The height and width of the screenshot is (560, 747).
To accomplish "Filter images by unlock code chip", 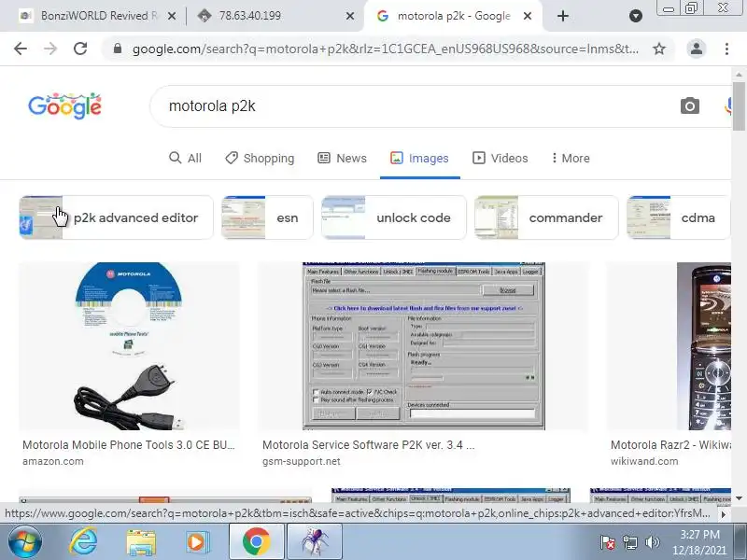I will [x=394, y=217].
